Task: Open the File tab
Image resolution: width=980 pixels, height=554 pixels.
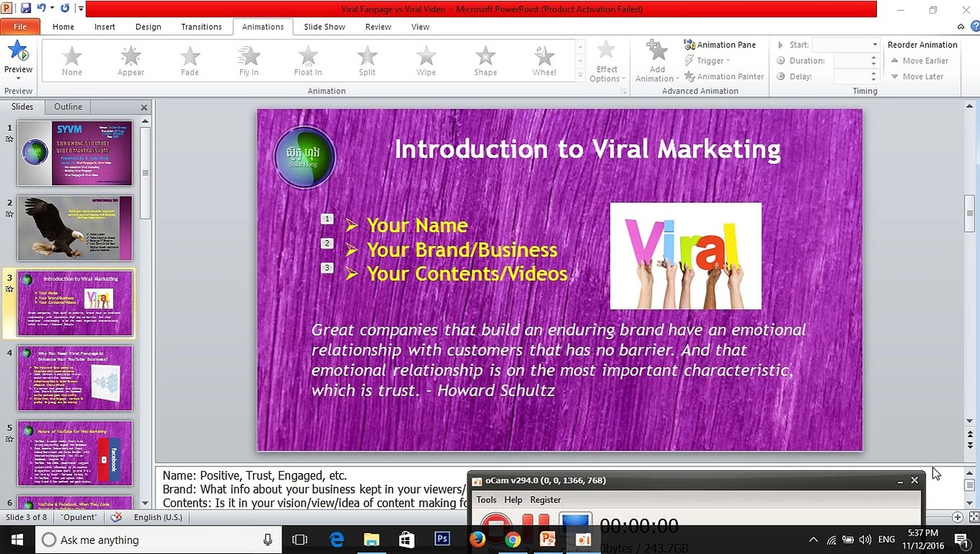Action: tap(20, 26)
